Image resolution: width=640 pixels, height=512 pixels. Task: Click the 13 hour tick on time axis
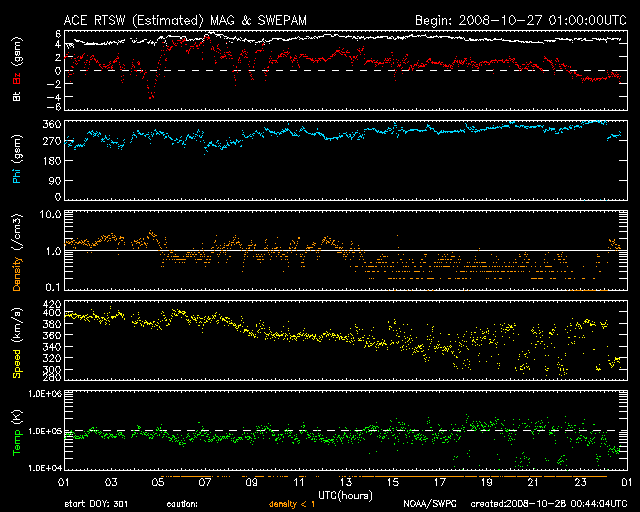(346, 482)
